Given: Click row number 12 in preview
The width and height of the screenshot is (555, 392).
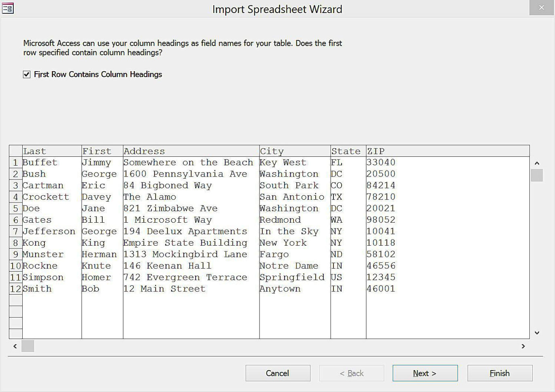Looking at the screenshot, I should point(16,289).
